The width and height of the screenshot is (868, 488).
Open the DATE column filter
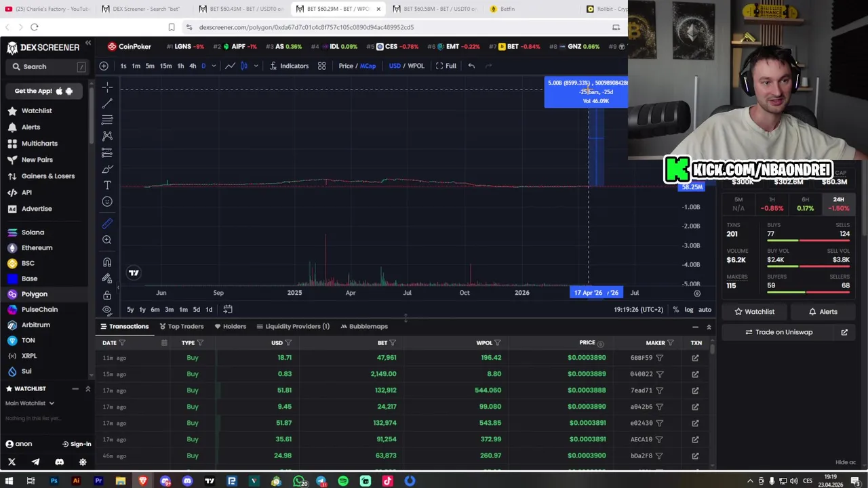click(123, 343)
